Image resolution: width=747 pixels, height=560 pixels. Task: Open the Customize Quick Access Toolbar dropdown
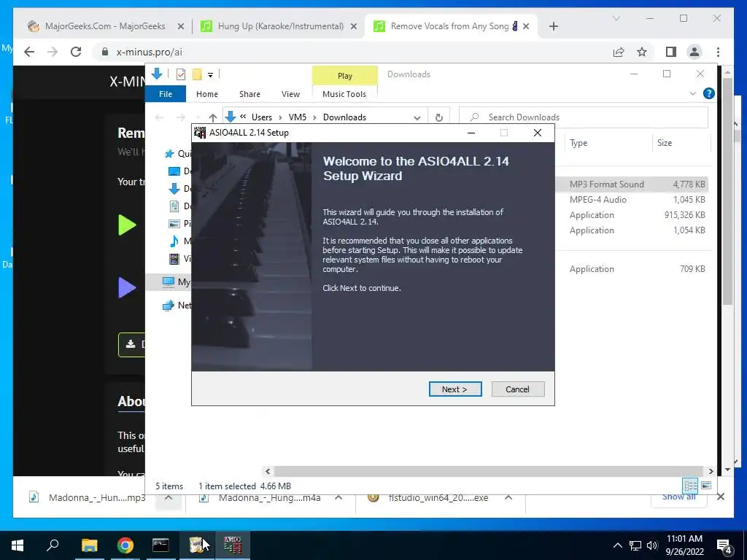coord(210,75)
